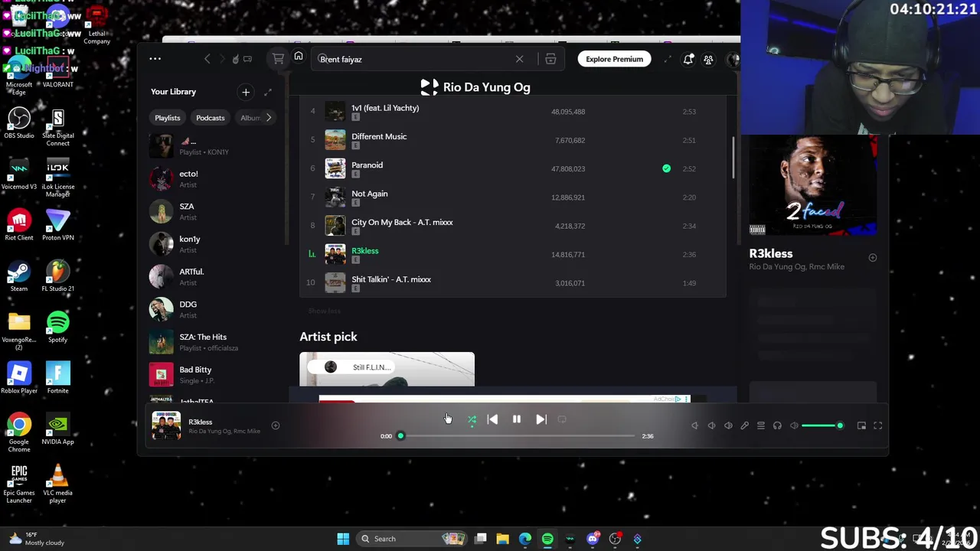Show more filters with the chevron arrow

coord(268,118)
